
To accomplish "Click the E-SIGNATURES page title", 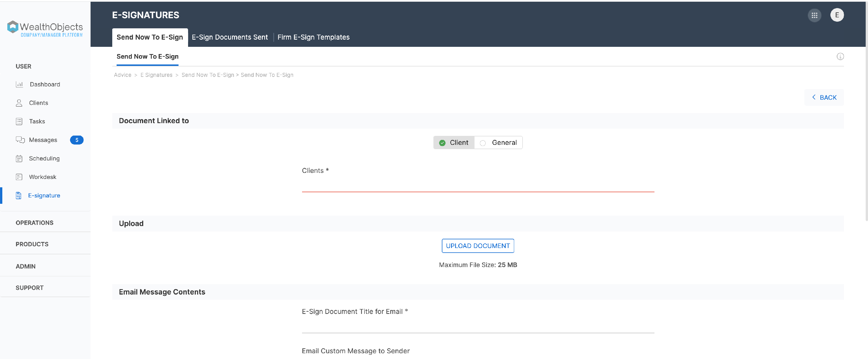I will tap(146, 15).
